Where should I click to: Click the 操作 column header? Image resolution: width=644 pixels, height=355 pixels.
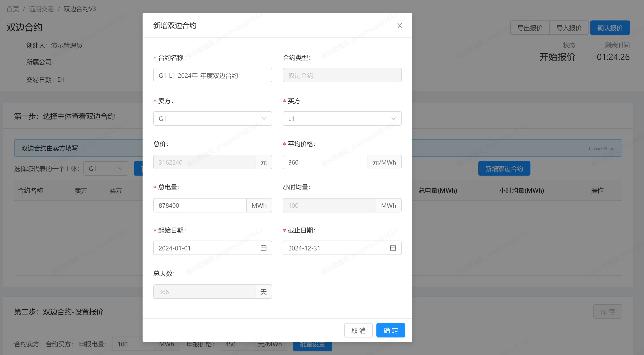click(597, 190)
